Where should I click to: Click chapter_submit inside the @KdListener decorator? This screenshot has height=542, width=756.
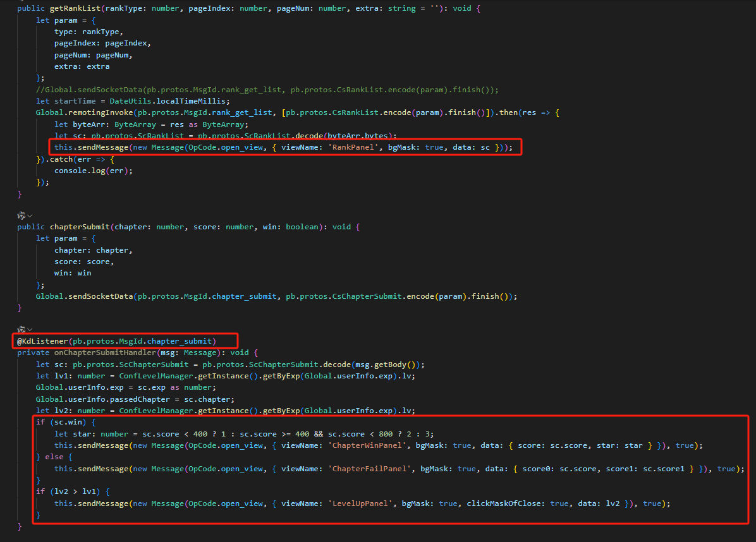click(x=180, y=341)
